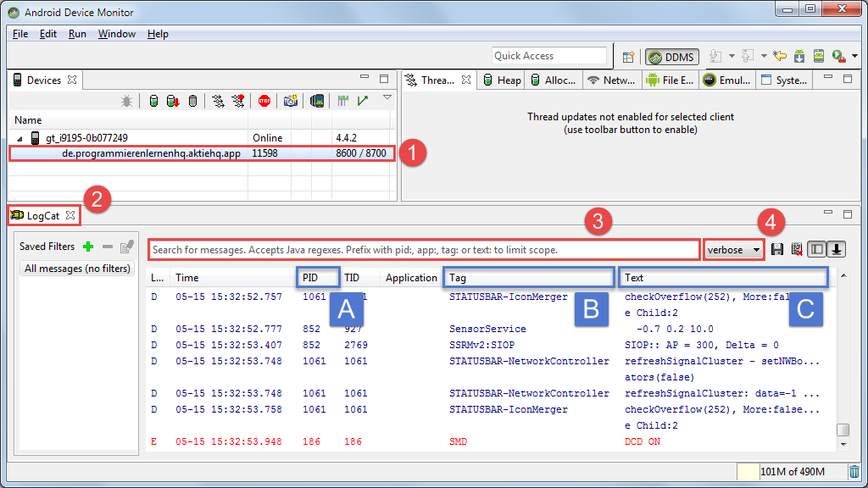Click the PID column header

[x=318, y=278]
